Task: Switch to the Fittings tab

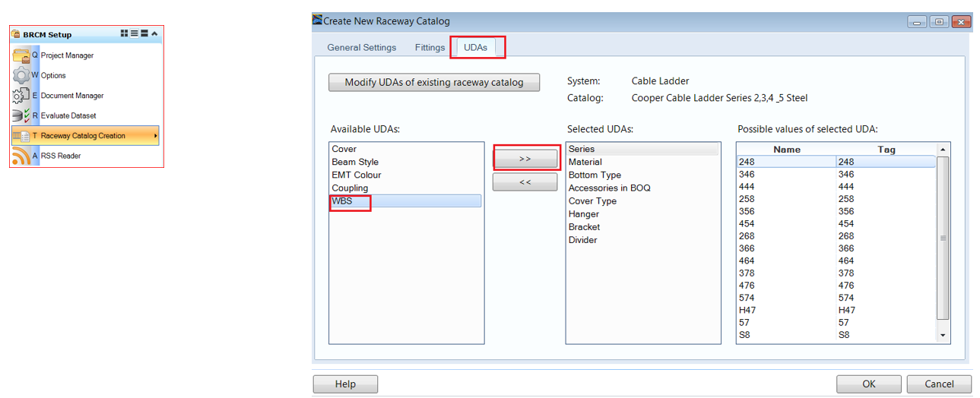Action: (x=430, y=48)
